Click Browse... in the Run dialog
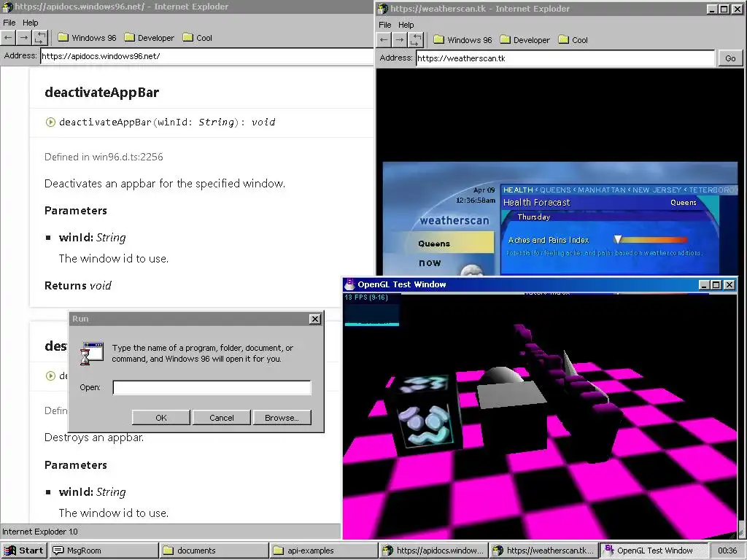This screenshot has height=560, width=747. click(x=282, y=418)
